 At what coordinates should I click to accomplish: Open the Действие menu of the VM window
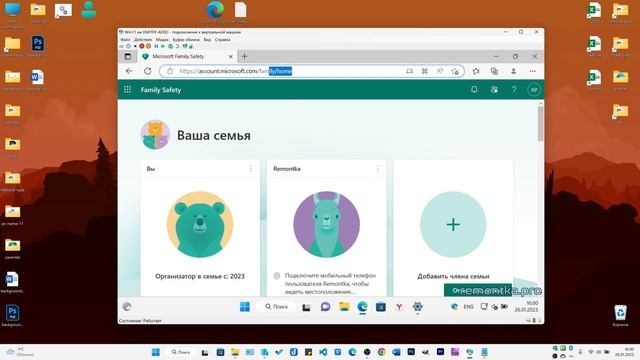coord(143,40)
